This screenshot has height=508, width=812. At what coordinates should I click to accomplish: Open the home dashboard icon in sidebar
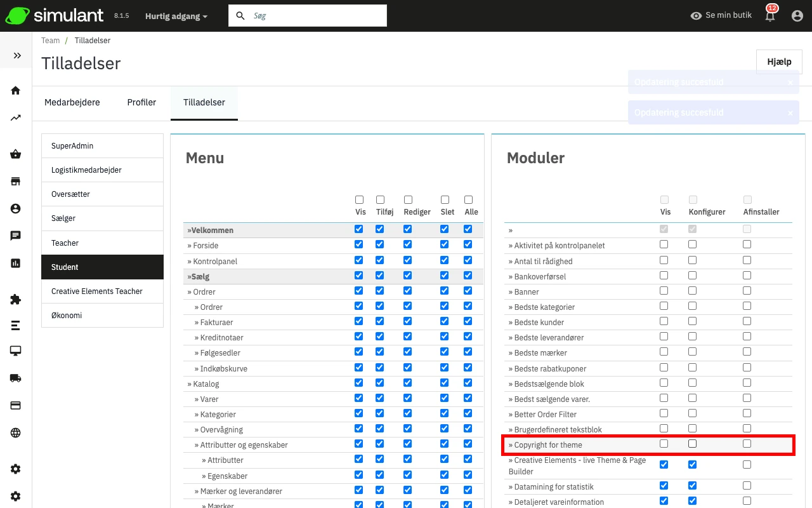16,91
